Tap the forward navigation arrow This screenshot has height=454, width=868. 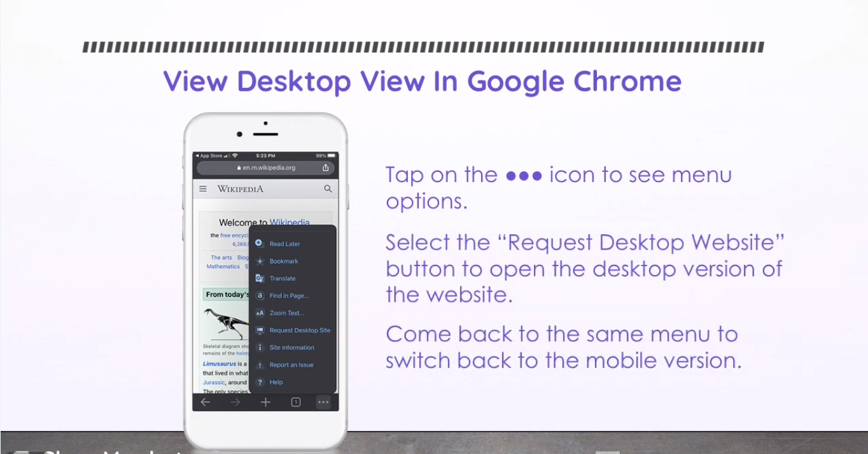(x=235, y=402)
